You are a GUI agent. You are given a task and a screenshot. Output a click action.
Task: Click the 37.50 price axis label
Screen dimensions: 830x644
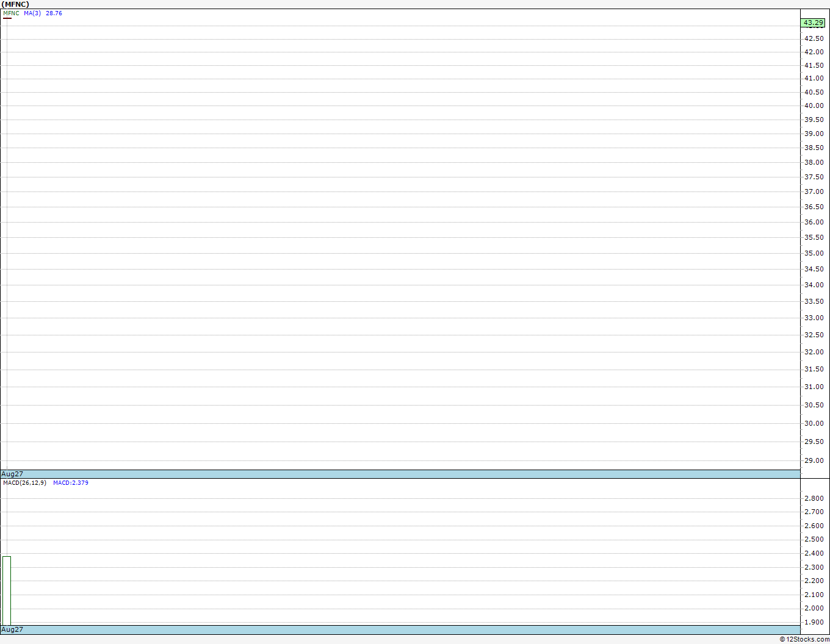tap(814, 177)
